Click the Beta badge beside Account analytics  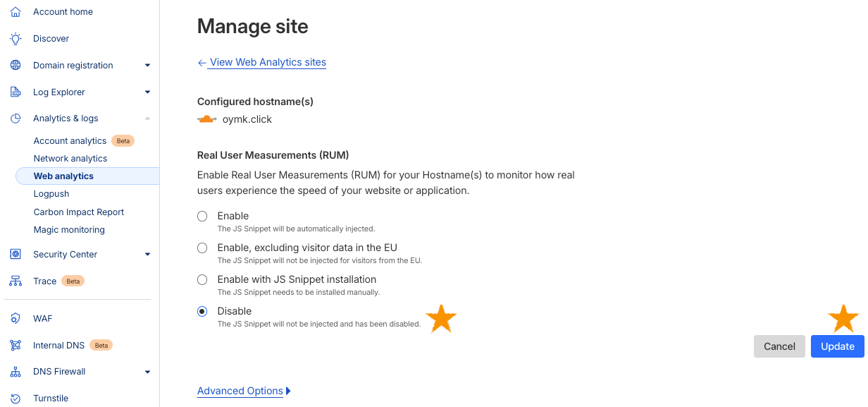point(123,141)
